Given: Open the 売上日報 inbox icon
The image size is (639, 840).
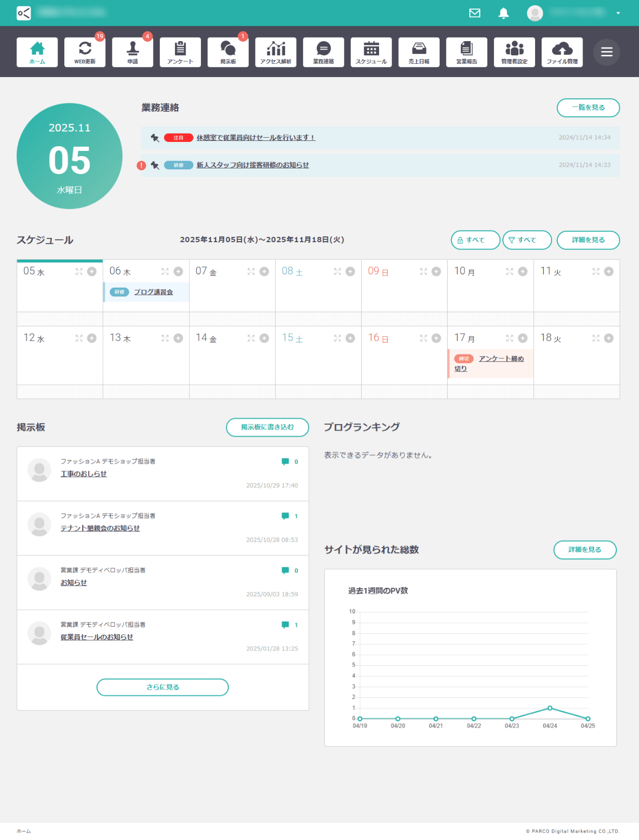Looking at the screenshot, I should (x=419, y=52).
